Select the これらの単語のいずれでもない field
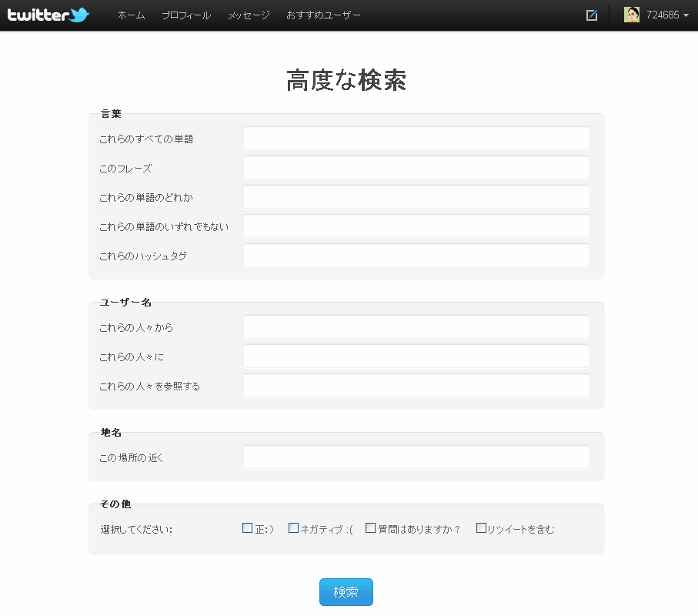 pyautogui.click(x=416, y=226)
